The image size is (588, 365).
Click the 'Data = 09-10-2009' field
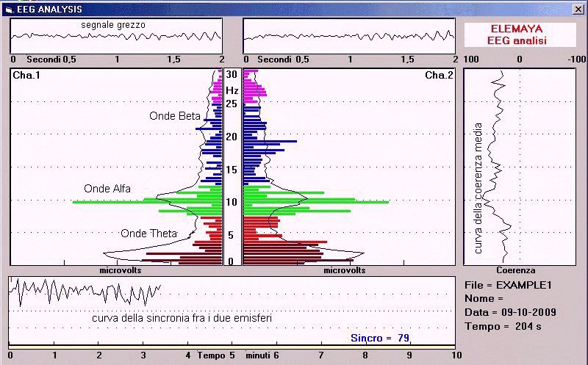(x=510, y=312)
